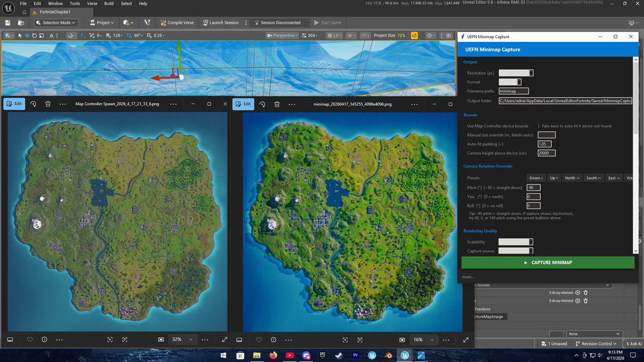The height and width of the screenshot is (362, 644).
Task: Open the rotation snap 90° dropdown
Action: tap(139, 35)
